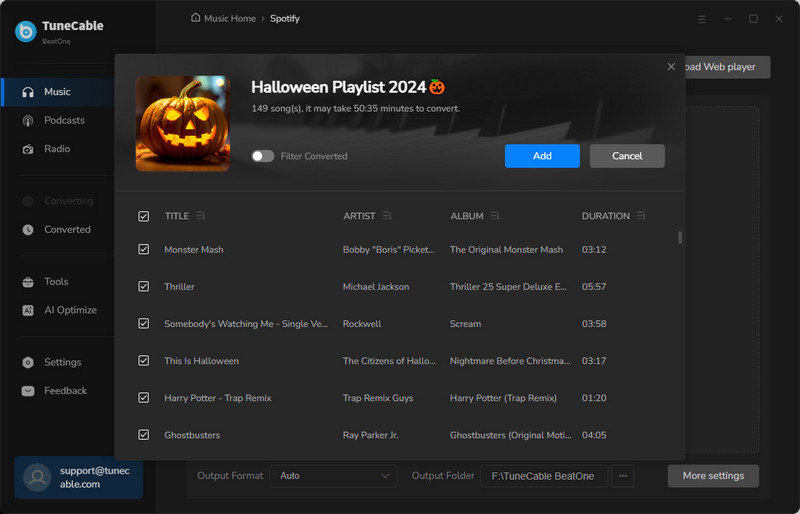Click the Radio icon in sidebar
This screenshot has height=514, width=800.
(x=28, y=149)
